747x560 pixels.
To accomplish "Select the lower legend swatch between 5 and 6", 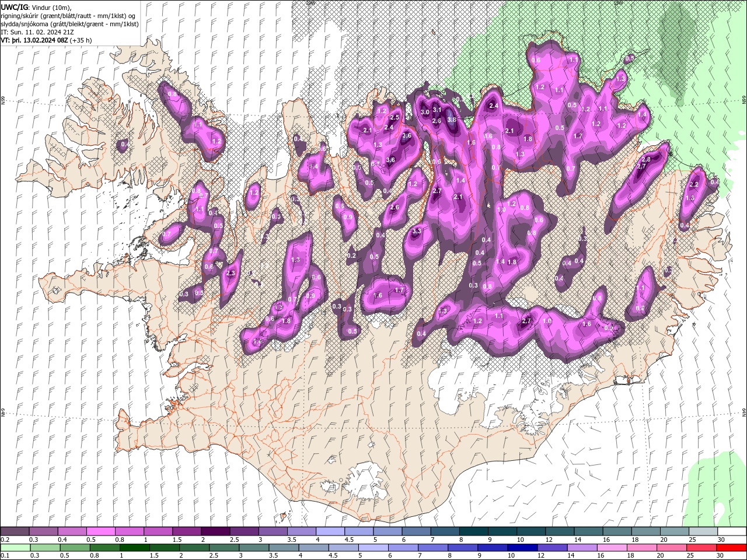I will coord(373,548).
